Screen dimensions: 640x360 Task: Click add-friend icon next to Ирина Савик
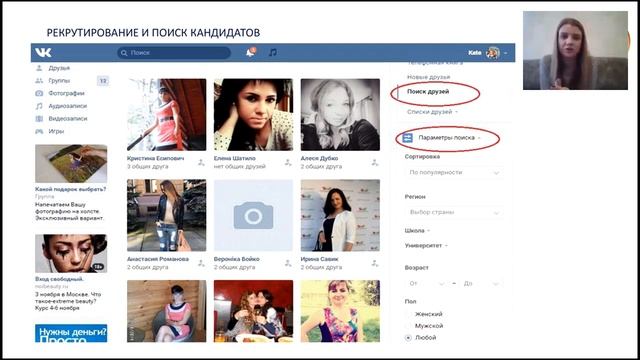(x=375, y=263)
